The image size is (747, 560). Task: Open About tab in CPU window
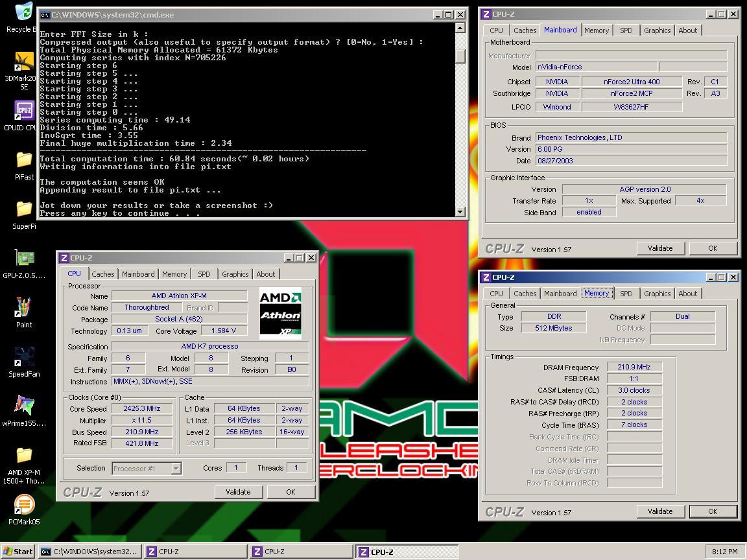(x=266, y=274)
